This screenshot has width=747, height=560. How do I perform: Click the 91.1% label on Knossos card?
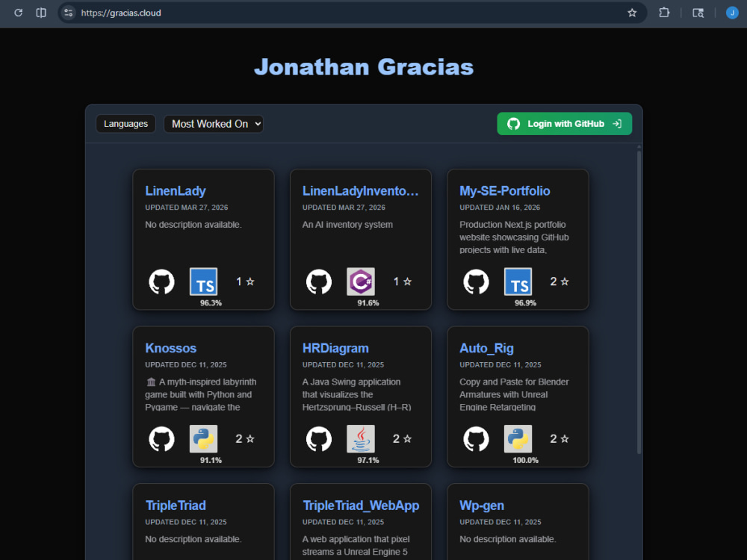[x=211, y=460]
